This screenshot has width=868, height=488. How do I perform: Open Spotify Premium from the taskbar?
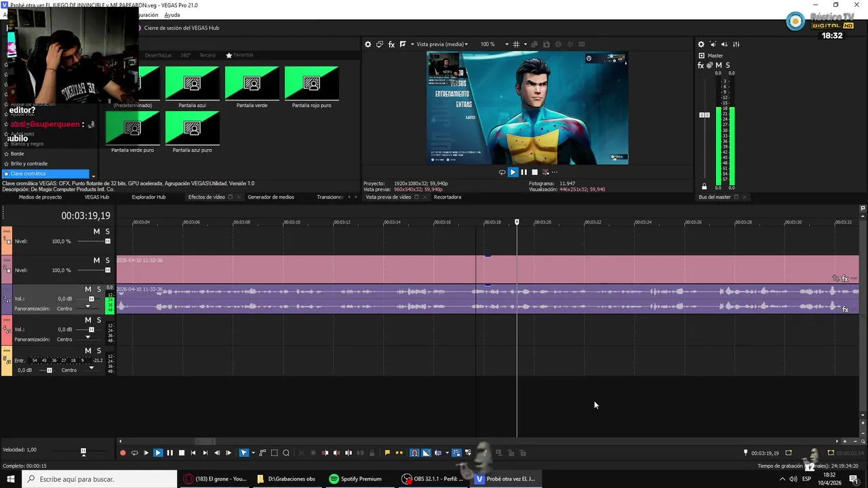click(355, 479)
